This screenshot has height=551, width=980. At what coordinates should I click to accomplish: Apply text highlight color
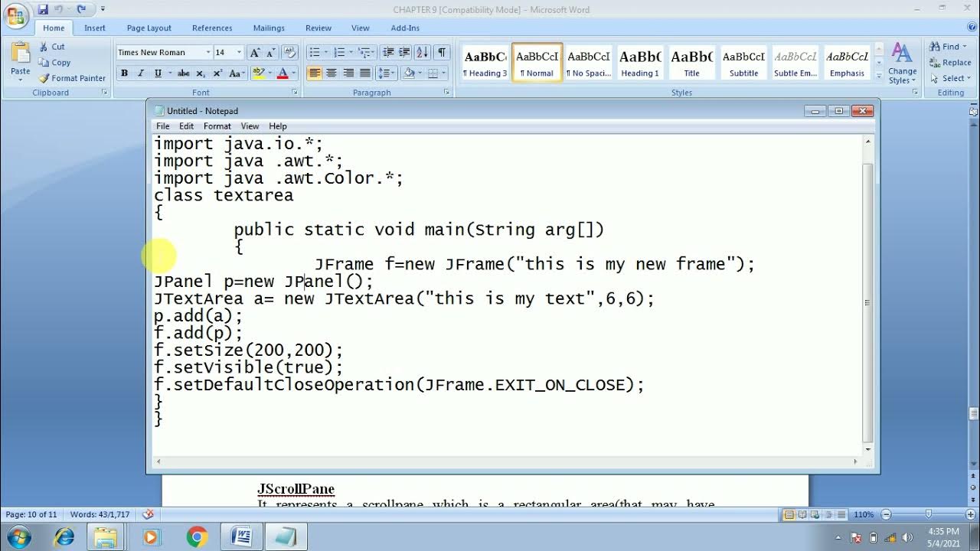tap(259, 73)
